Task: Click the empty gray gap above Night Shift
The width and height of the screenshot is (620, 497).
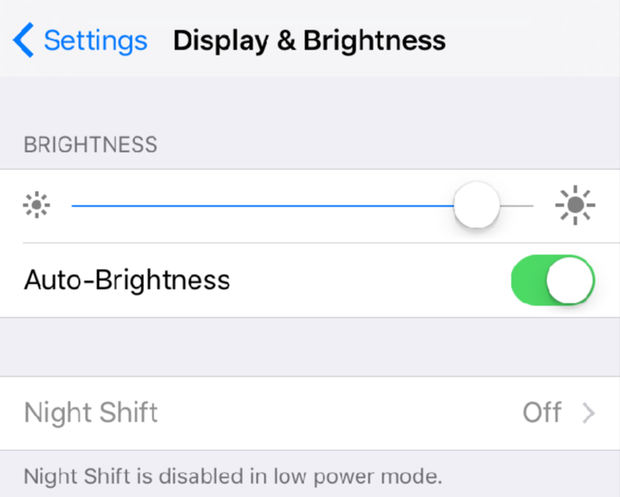Action: point(310,347)
